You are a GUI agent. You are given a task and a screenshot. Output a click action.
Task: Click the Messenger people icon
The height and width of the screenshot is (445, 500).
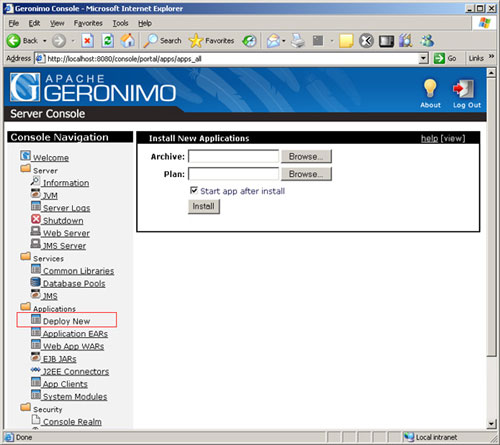click(x=427, y=41)
